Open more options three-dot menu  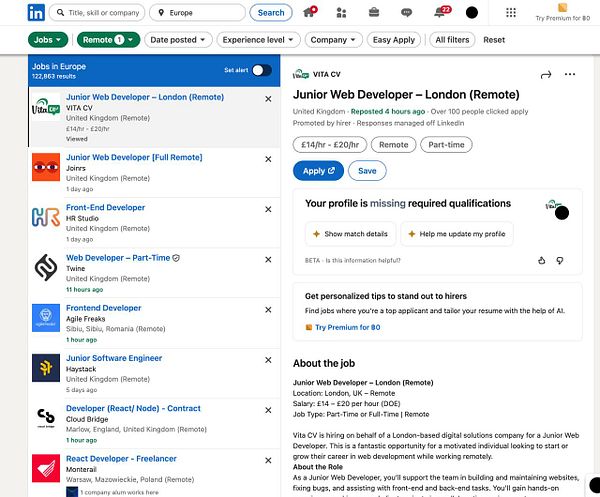tap(570, 74)
